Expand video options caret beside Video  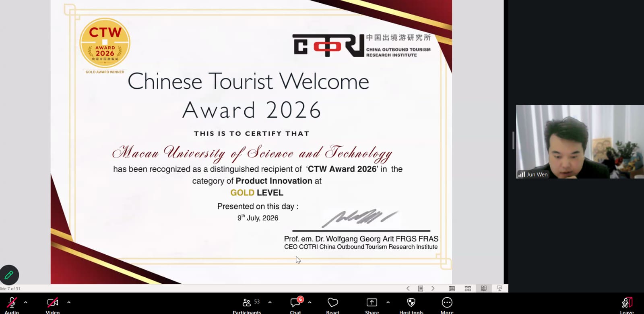pyautogui.click(x=69, y=302)
